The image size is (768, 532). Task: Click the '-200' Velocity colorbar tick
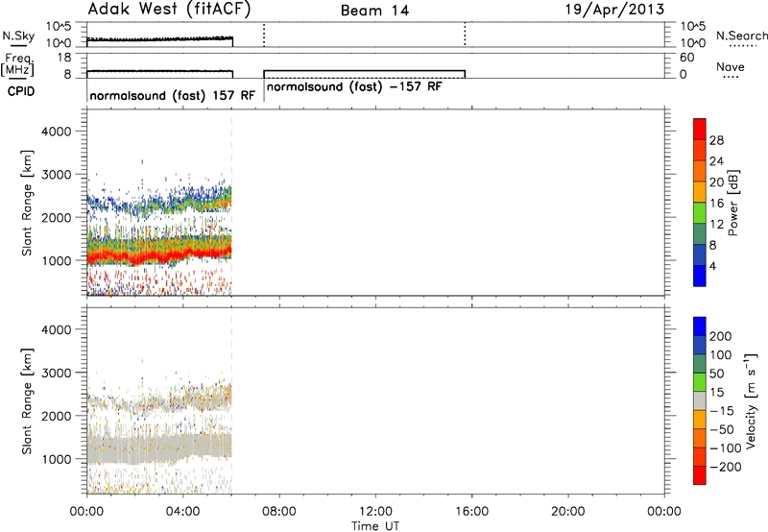click(726, 467)
